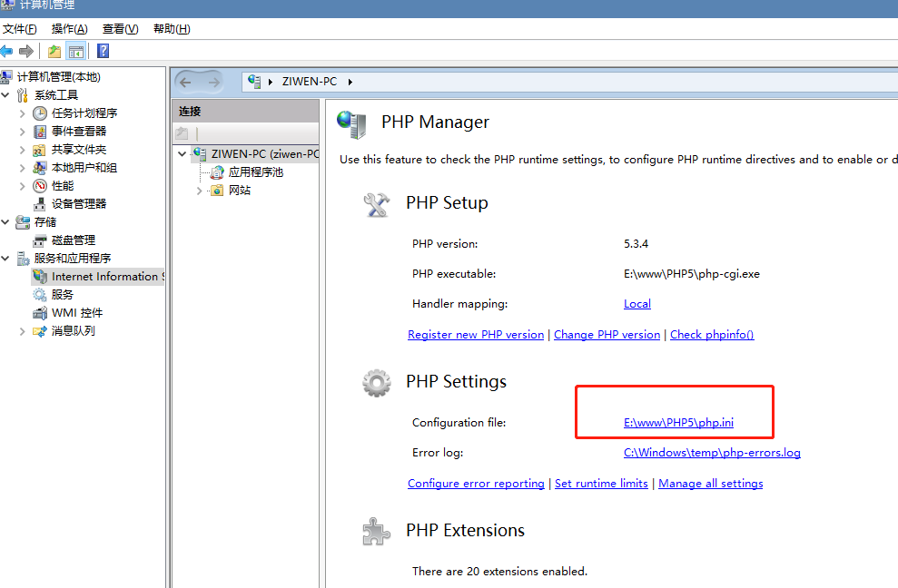Expand the 消息队列 node
Image resolution: width=898 pixels, height=588 pixels.
(x=23, y=330)
